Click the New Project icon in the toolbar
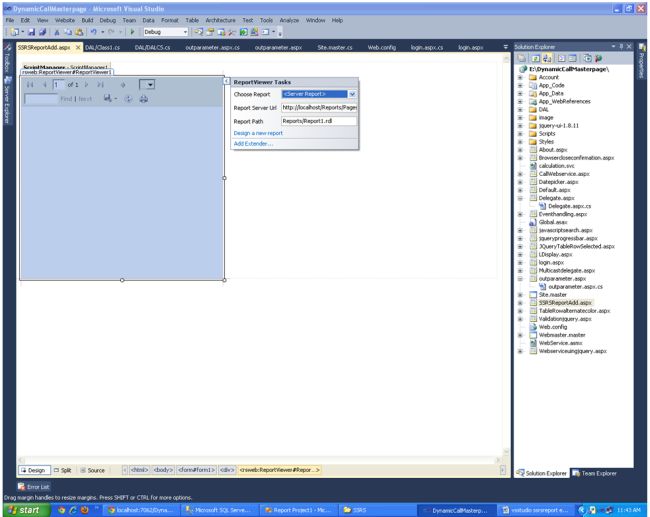 click(15, 32)
